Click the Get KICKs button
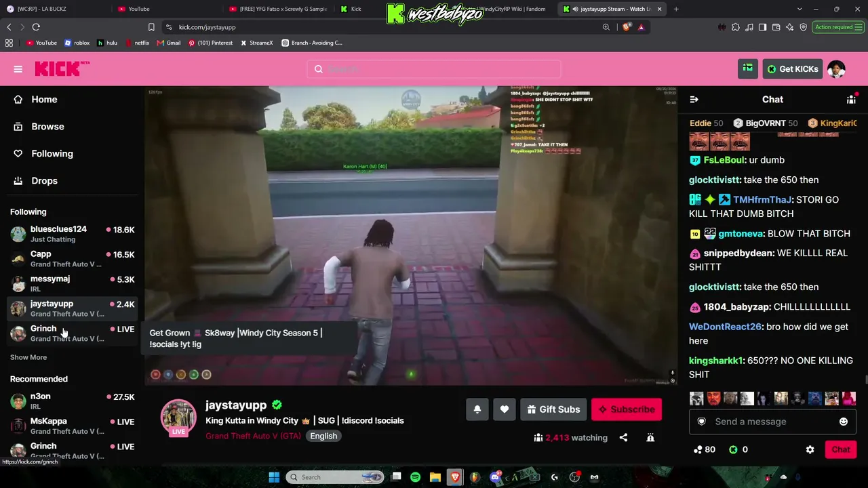 pyautogui.click(x=793, y=69)
